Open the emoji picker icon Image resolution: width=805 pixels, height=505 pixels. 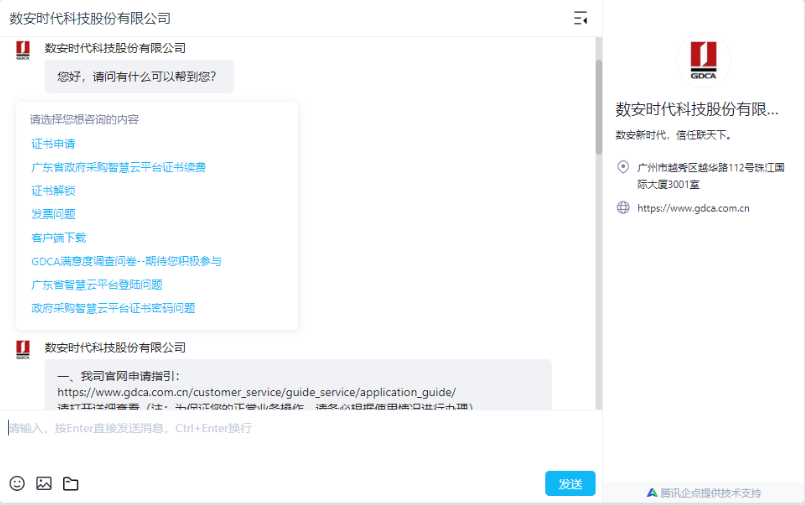pos(17,483)
